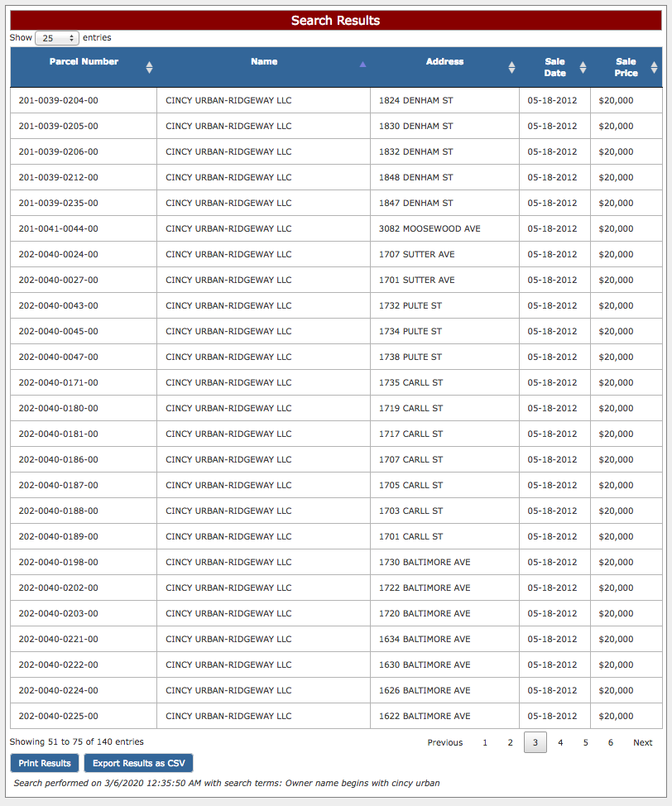This screenshot has height=806, width=672.
Task: Click the Sale Price sort arrows icon
Action: [x=654, y=67]
